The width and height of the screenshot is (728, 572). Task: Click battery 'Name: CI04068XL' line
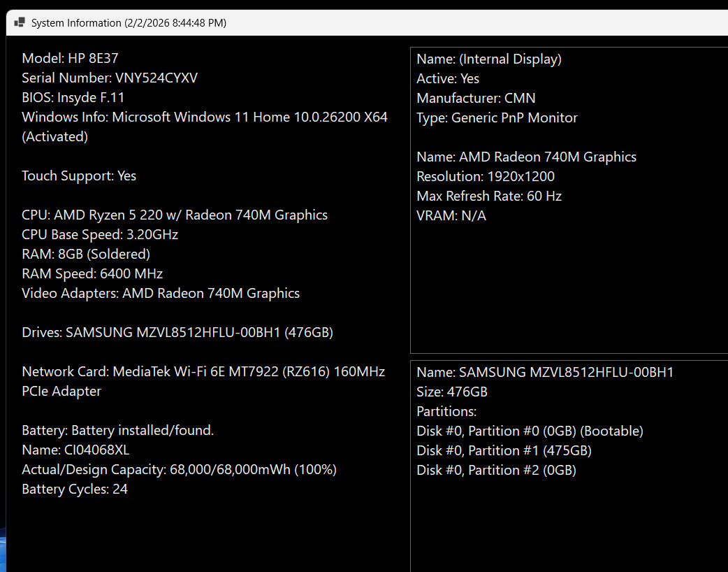click(x=75, y=450)
